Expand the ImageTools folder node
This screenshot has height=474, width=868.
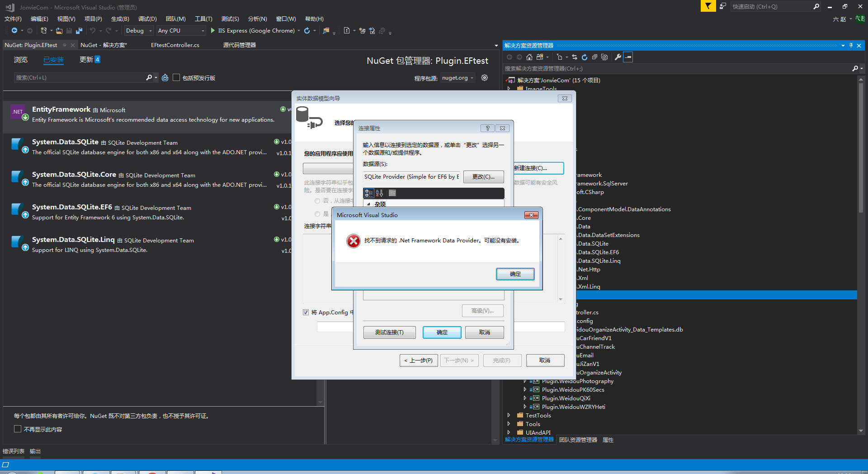tap(509, 89)
